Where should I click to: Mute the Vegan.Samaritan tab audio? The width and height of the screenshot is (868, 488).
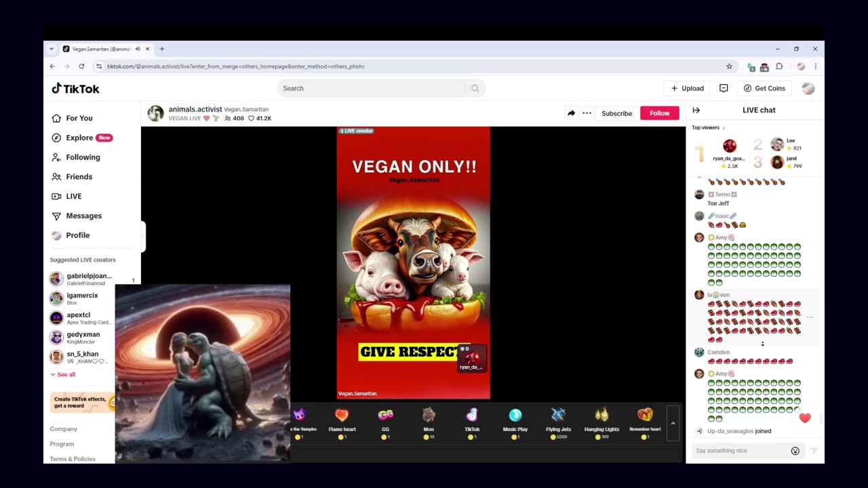click(x=138, y=49)
